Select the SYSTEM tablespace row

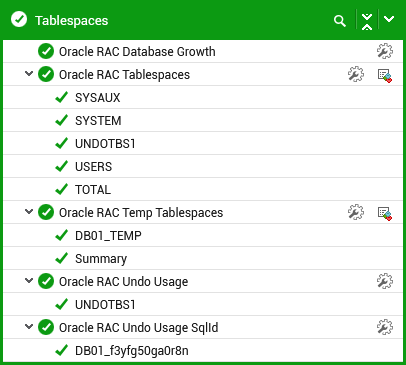203,120
